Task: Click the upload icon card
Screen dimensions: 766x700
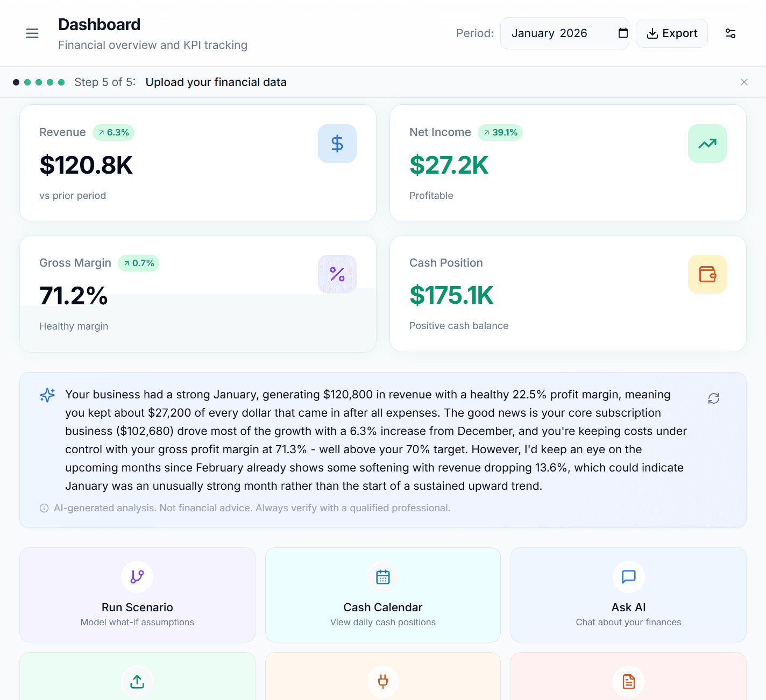Action: click(x=137, y=681)
